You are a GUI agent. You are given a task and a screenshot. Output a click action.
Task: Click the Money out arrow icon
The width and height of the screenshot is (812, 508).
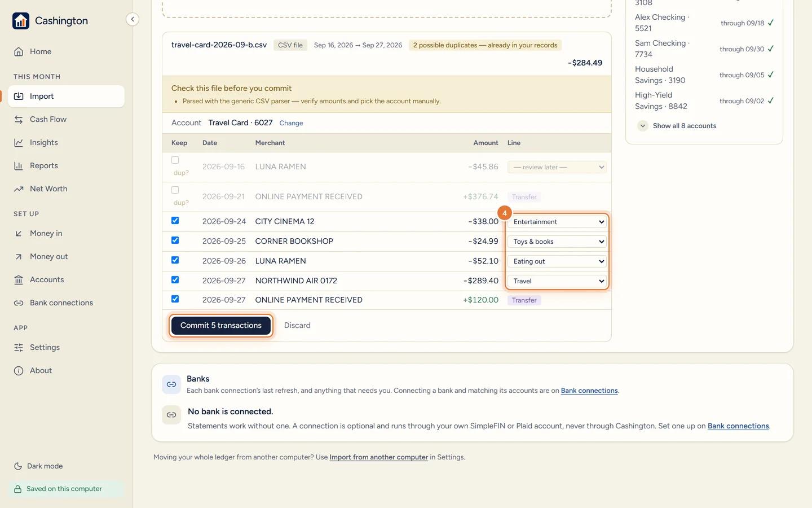pos(19,256)
